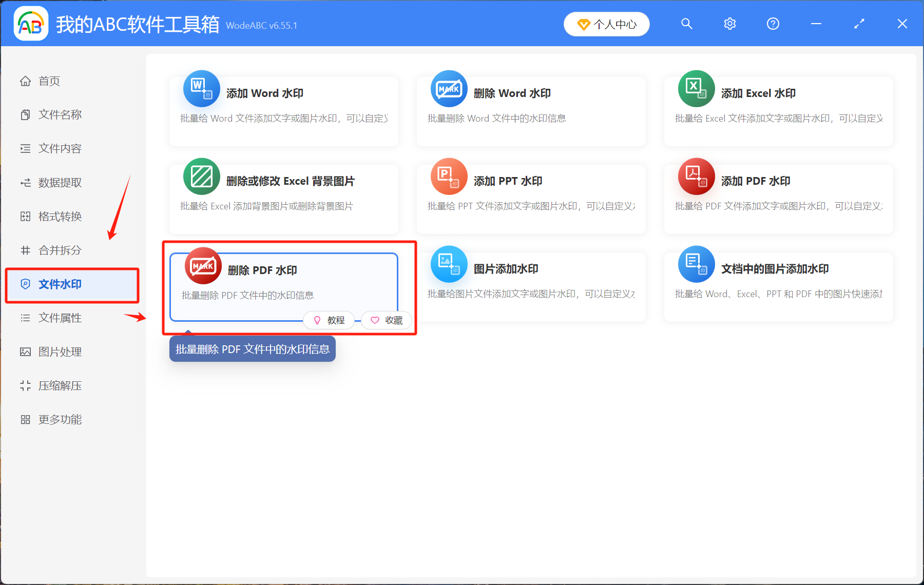Click the WodeABC app logo
Viewport: 924px width, 585px height.
31,24
